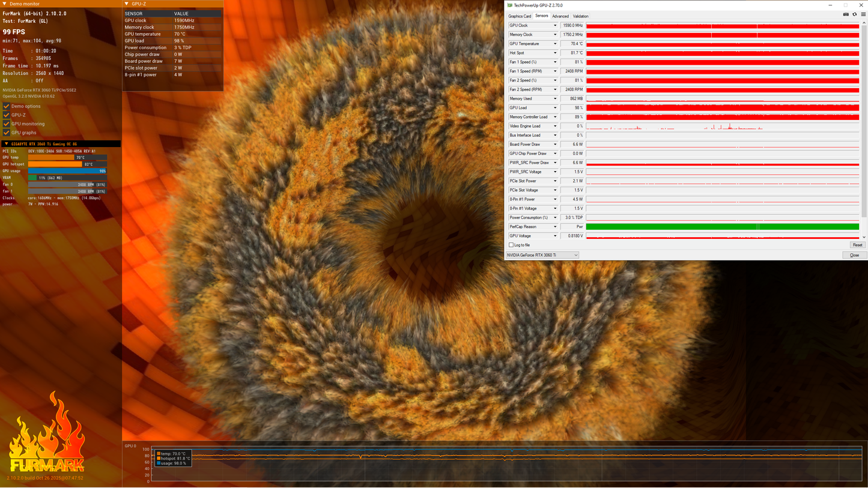Image resolution: width=868 pixels, height=488 pixels.
Task: Uncheck the GPU-Z overlay checkbox in FurMark
Action: 7,115
